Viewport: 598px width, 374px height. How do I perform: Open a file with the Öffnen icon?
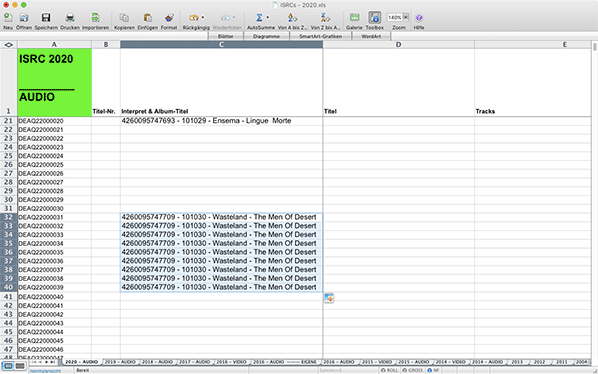click(x=24, y=18)
